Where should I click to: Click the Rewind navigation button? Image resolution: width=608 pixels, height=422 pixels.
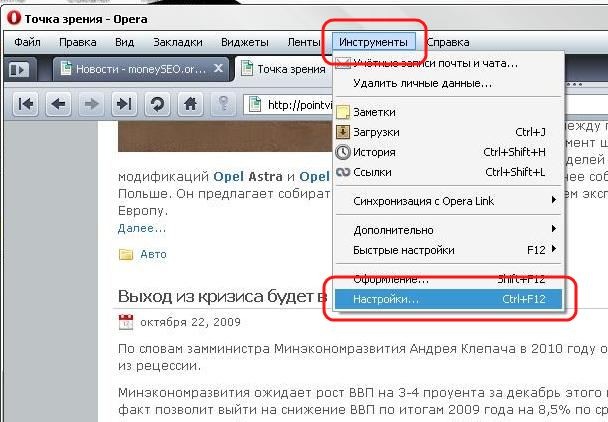coord(26,104)
